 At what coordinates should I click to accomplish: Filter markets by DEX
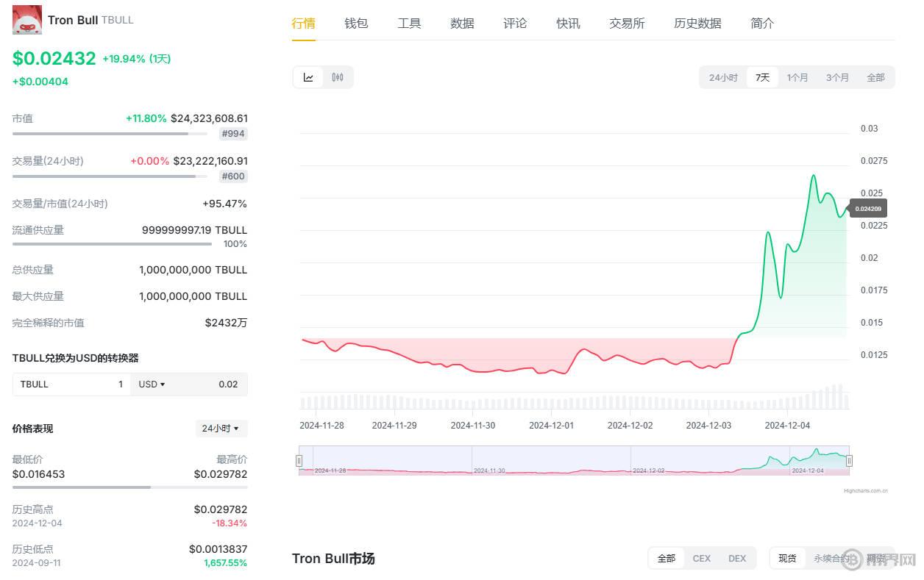[737, 559]
